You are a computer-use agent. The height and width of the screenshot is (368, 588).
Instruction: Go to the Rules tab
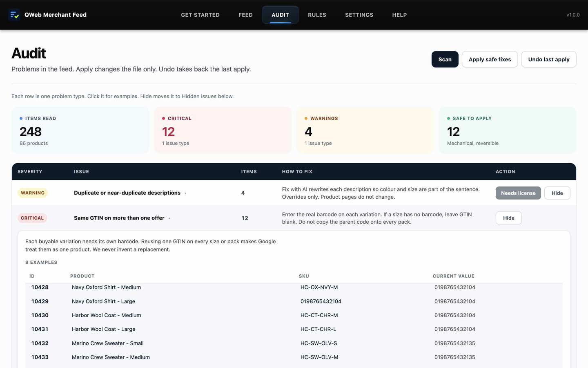pyautogui.click(x=317, y=15)
